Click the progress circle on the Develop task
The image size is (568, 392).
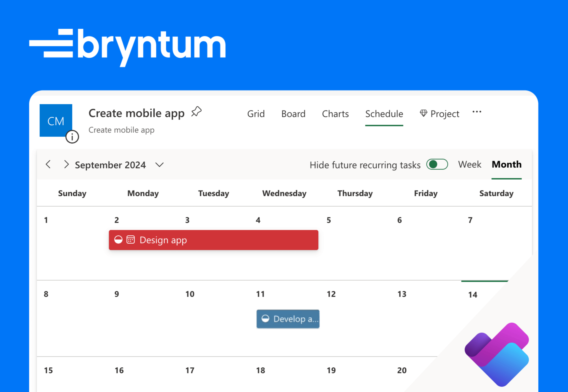pyautogui.click(x=265, y=319)
